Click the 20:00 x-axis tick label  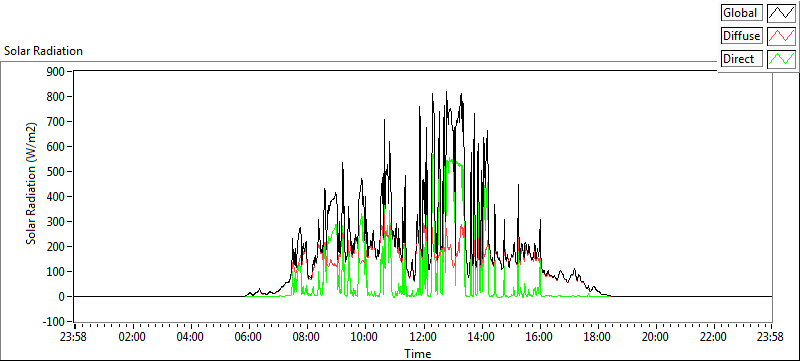pyautogui.click(x=655, y=337)
